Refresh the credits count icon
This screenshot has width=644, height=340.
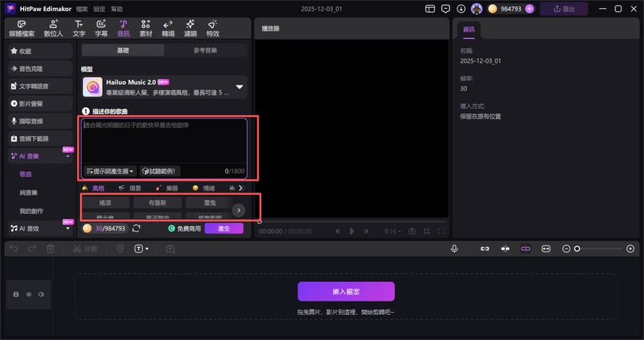click(137, 228)
